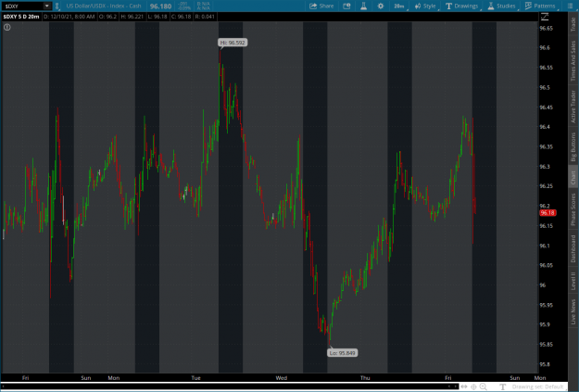Screen dimensions: 579x392
Task: Click the 95.8 price axis label
Action: (545, 364)
